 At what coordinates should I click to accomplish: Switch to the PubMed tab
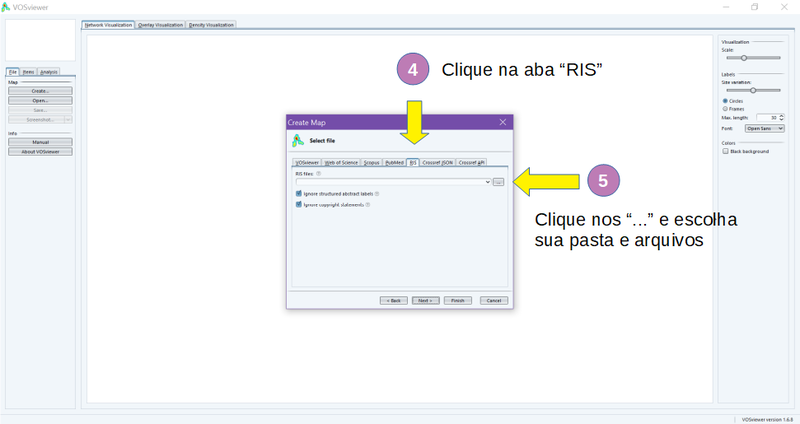(x=394, y=162)
